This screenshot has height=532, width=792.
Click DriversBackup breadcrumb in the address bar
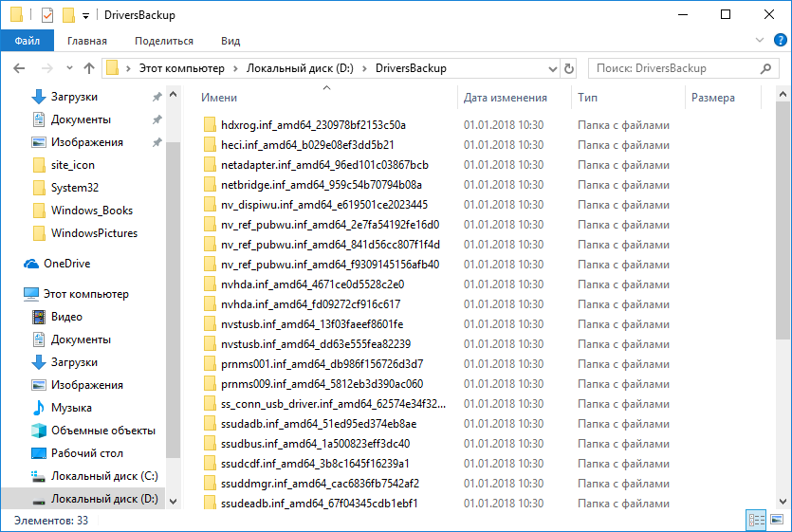[x=411, y=68]
